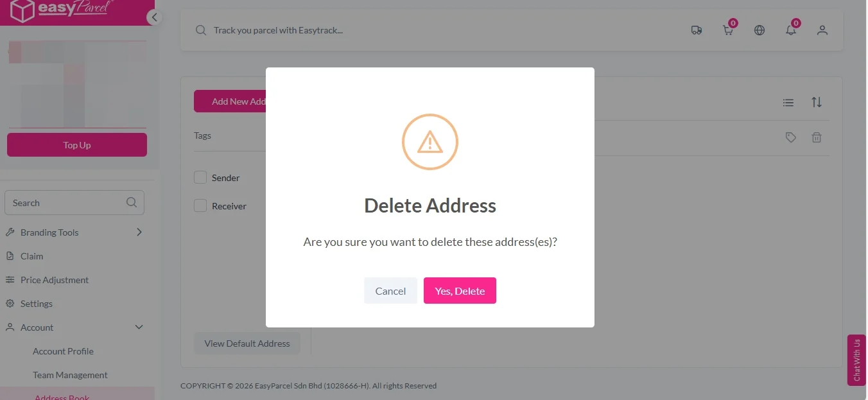Screen dimensions: 868x400
Task: Tick the Sender checkbox
Action: (x=200, y=178)
